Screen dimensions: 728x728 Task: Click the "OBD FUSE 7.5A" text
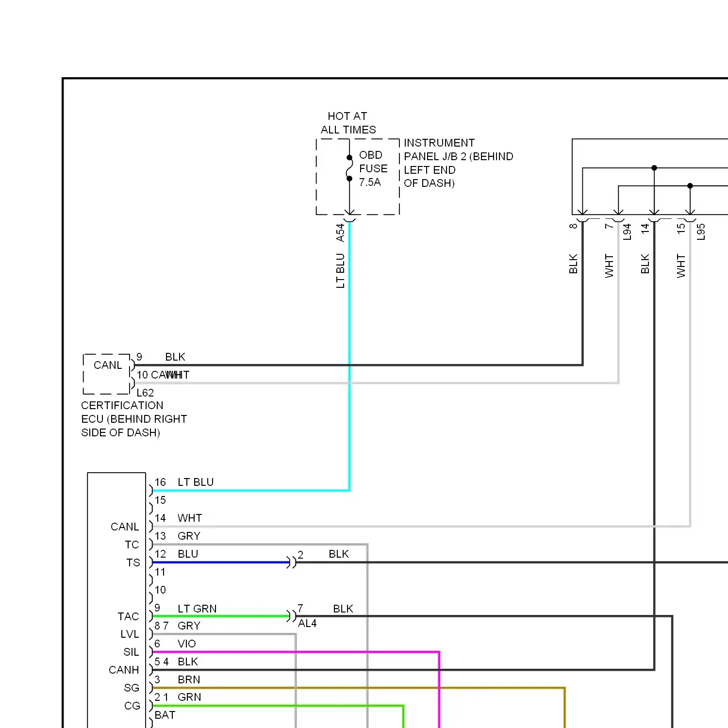pyautogui.click(x=373, y=168)
